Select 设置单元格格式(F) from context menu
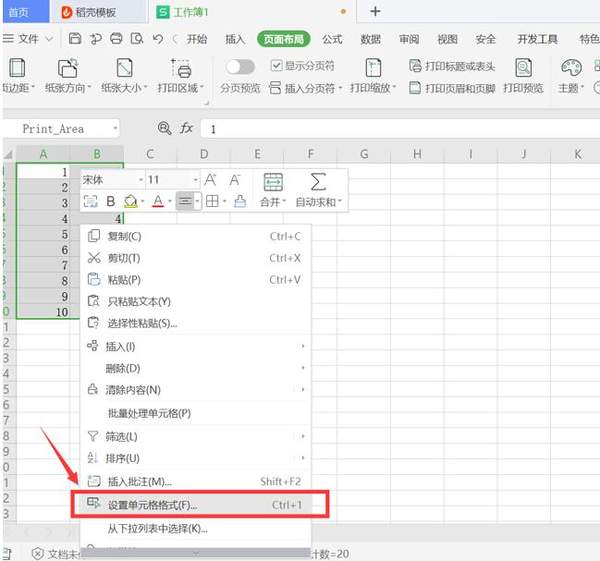 (152, 506)
